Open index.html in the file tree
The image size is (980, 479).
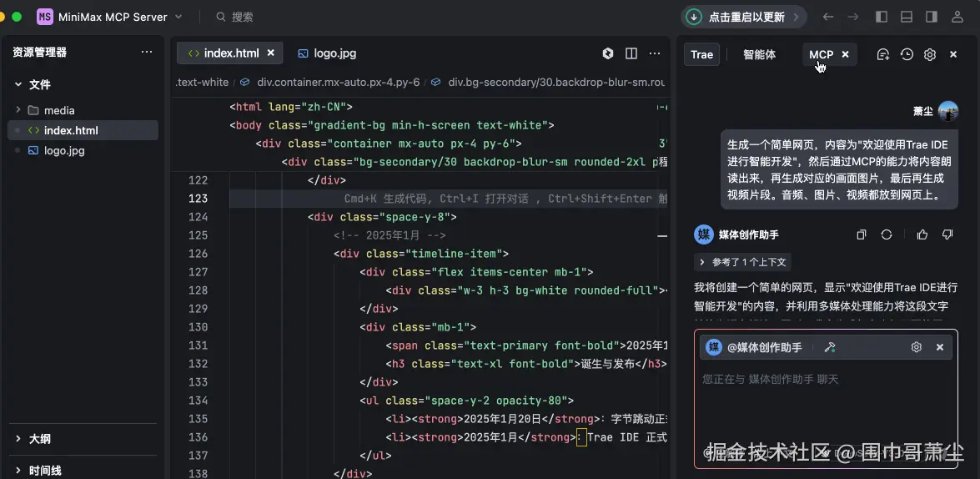click(82, 131)
